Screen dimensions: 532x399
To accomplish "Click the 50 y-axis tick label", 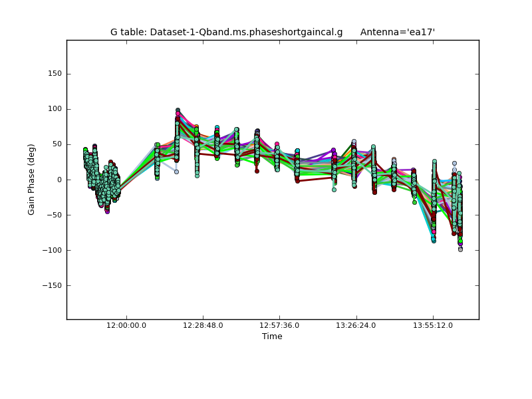I will (x=57, y=144).
